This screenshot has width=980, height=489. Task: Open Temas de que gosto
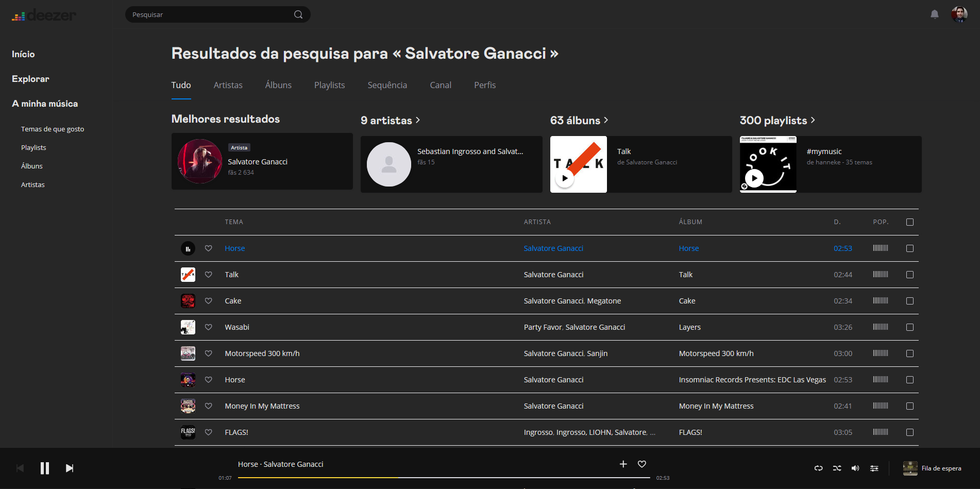[x=53, y=129]
